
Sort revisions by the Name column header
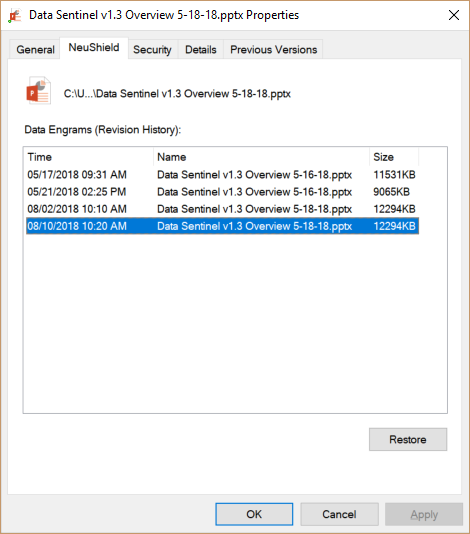(x=262, y=157)
